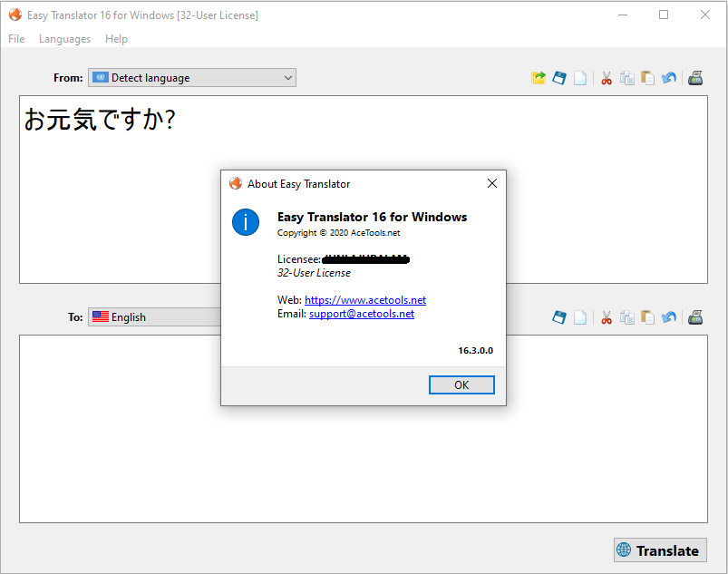Click the Copy icon in translation toolbar
This screenshot has height=574, width=728.
click(627, 317)
